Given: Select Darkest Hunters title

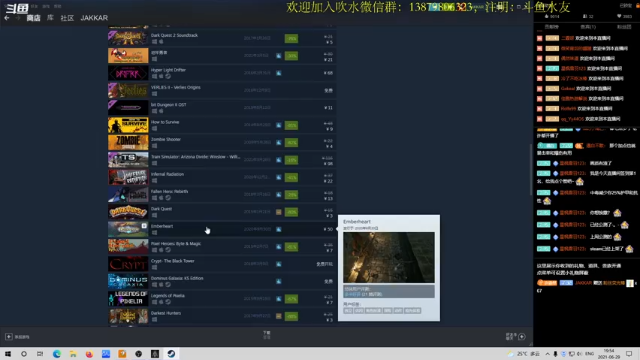Looking at the screenshot, I should tap(166, 313).
